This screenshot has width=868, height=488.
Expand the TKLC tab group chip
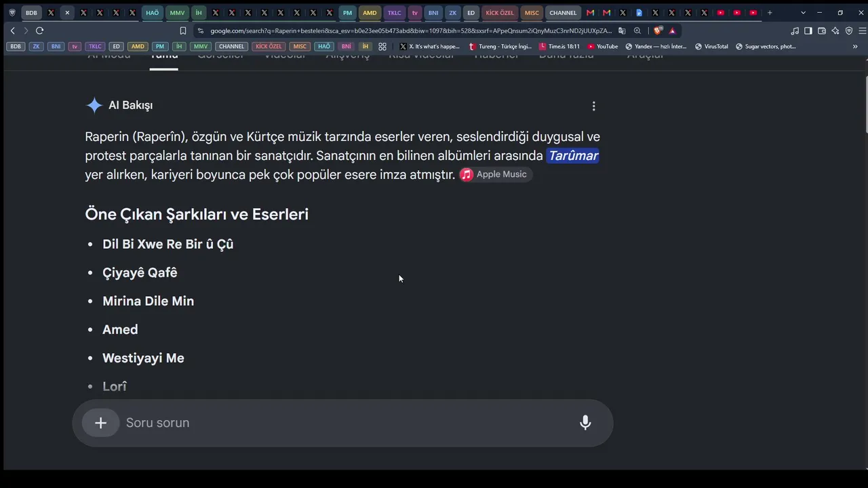click(x=395, y=12)
